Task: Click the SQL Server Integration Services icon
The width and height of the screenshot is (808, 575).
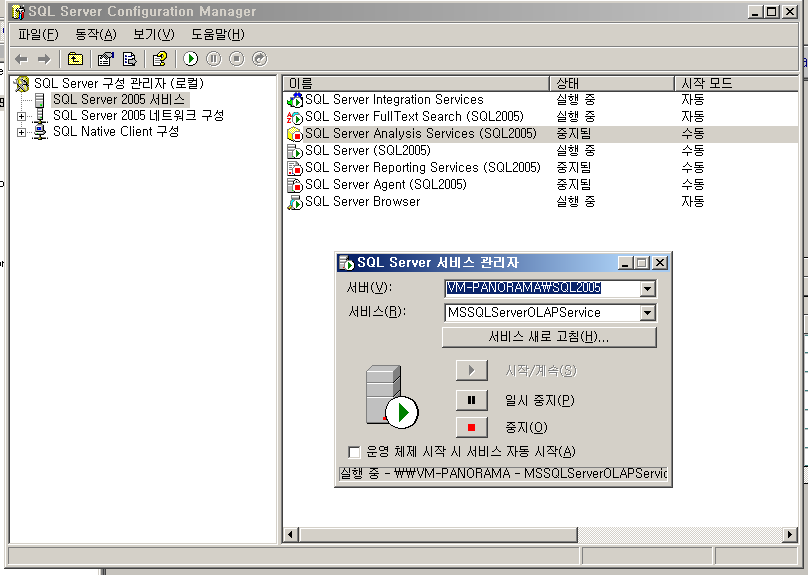Action: coord(295,100)
